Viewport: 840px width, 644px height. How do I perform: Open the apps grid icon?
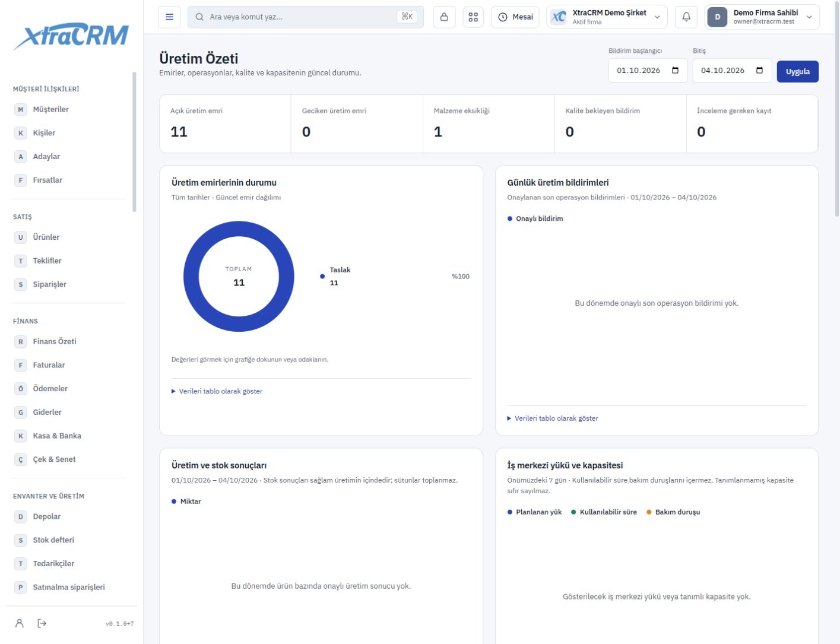tap(473, 17)
